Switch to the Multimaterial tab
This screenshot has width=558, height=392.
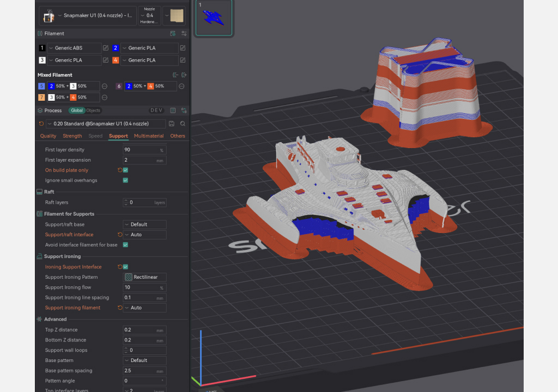pyautogui.click(x=149, y=136)
